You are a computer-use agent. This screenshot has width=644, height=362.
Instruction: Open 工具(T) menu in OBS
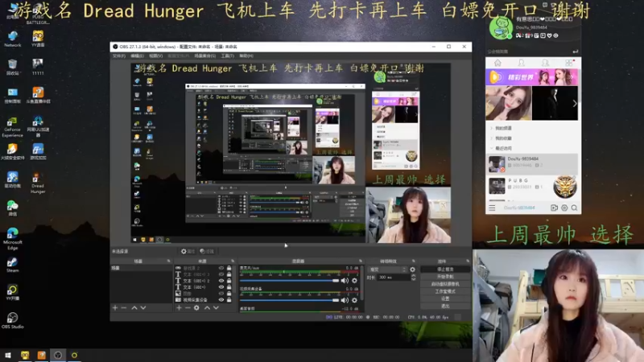pos(227,56)
